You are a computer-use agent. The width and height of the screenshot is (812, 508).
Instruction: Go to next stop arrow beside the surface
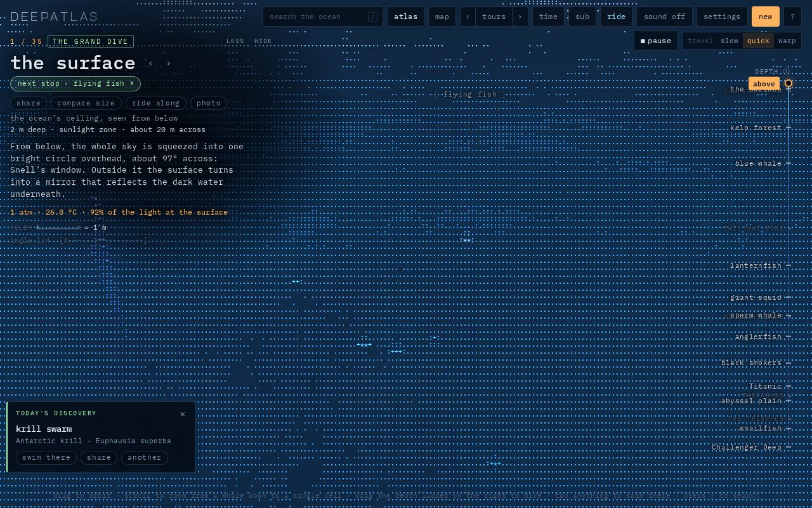[x=168, y=63]
